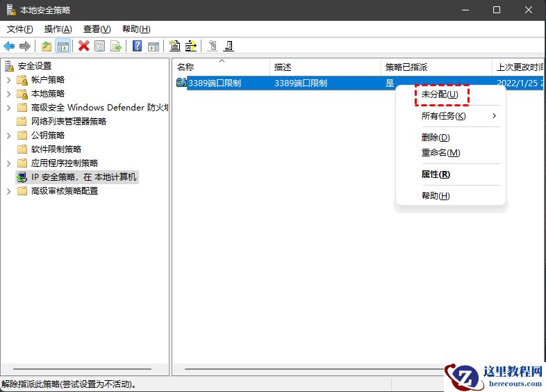Image resolution: width=546 pixels, height=392 pixels.
Task: Click the IP 安全策略 computer icon in tree
Action: pyautogui.click(x=22, y=177)
